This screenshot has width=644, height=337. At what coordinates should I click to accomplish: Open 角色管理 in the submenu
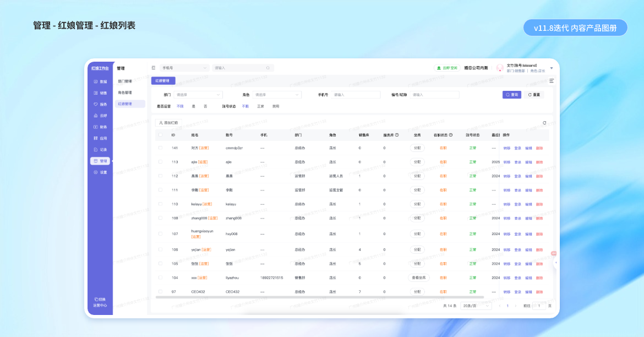point(125,93)
